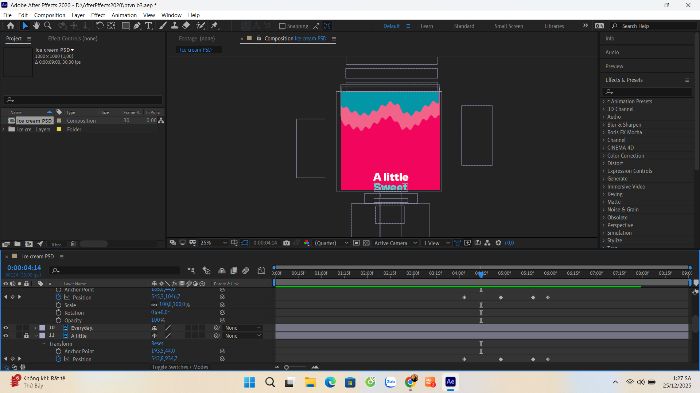Click label color swatch of A little layer
The height and width of the screenshot is (393, 700).
click(42, 336)
